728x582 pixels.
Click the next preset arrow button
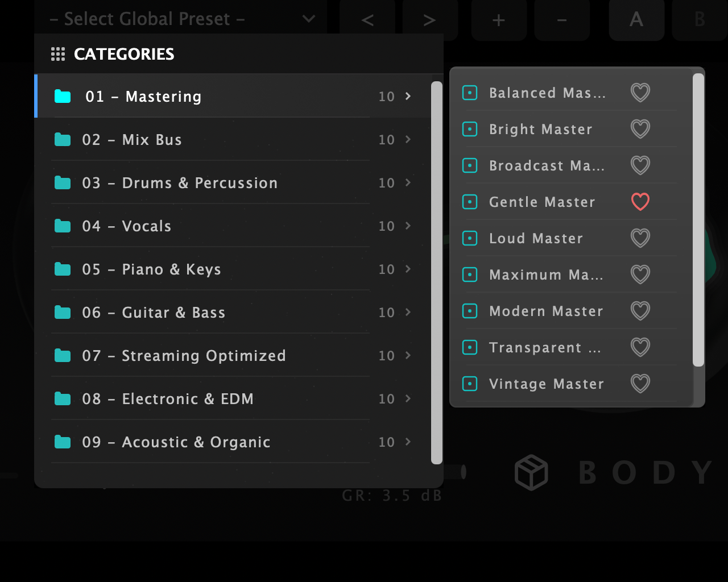(x=429, y=19)
